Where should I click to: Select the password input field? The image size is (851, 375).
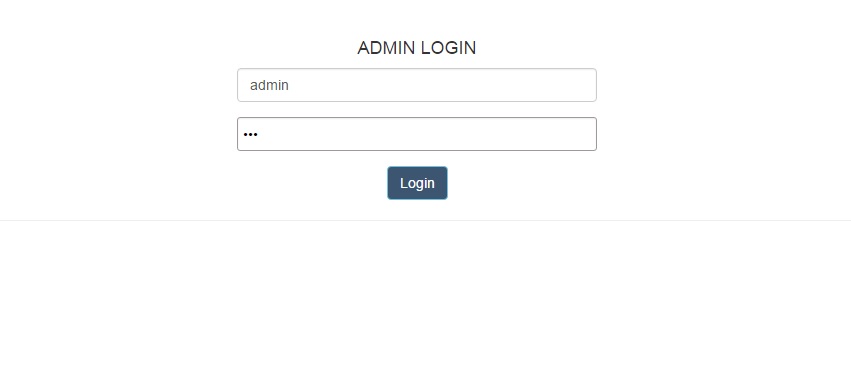417,134
